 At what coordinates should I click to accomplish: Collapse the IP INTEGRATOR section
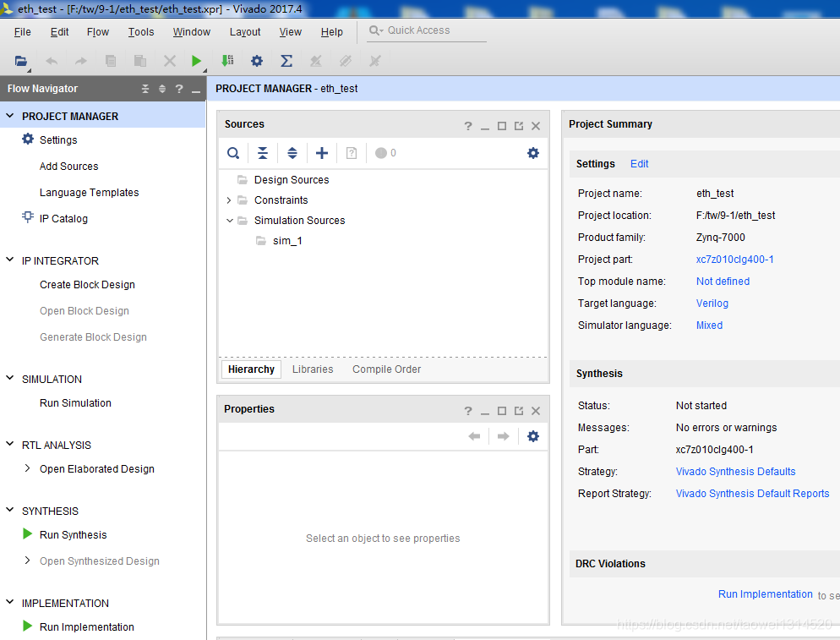(x=9, y=260)
